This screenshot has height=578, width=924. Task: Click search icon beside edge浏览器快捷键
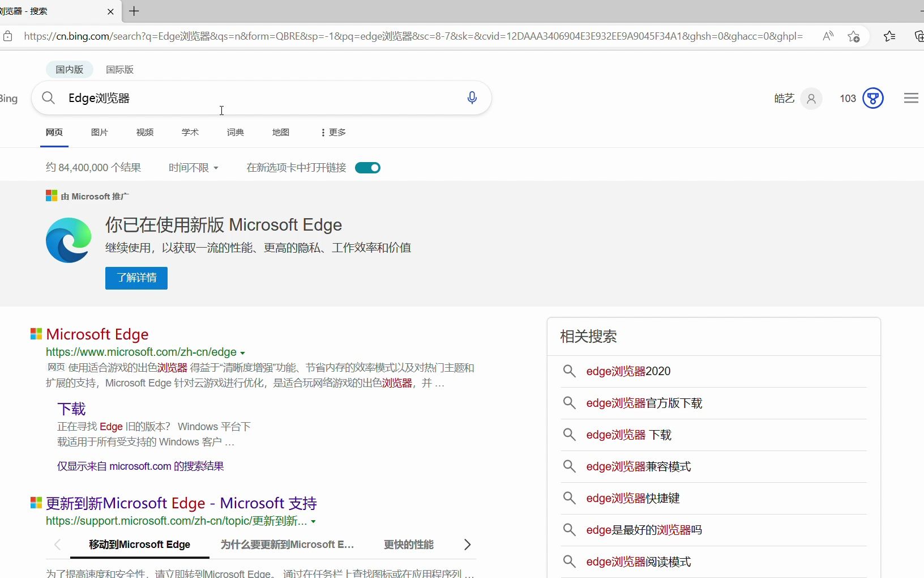click(x=569, y=498)
